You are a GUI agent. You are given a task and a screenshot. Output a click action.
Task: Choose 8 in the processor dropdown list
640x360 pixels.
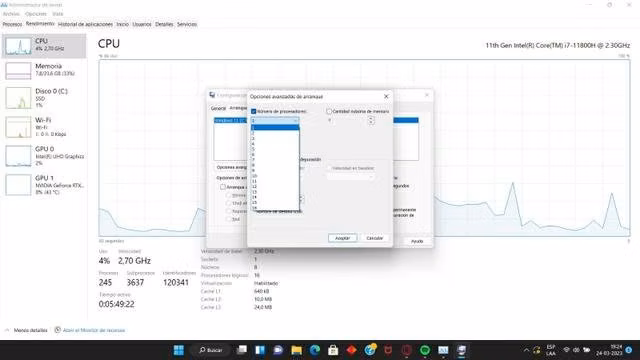coord(275,165)
